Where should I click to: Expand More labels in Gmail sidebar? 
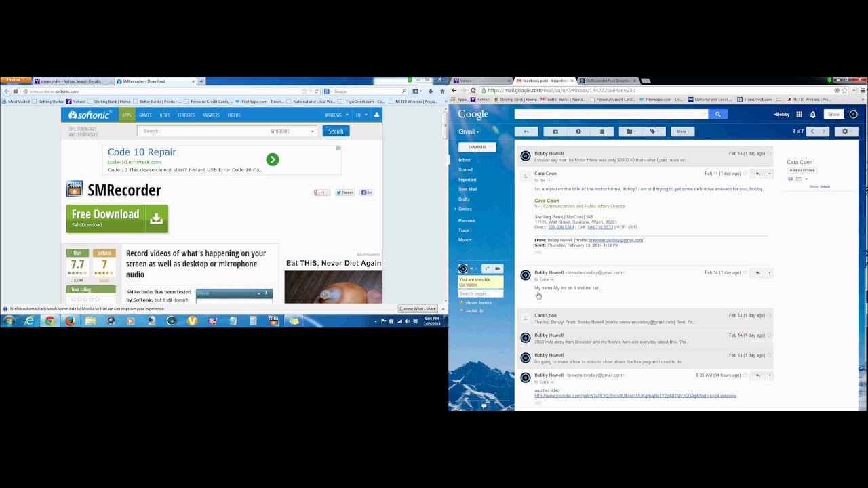(465, 240)
